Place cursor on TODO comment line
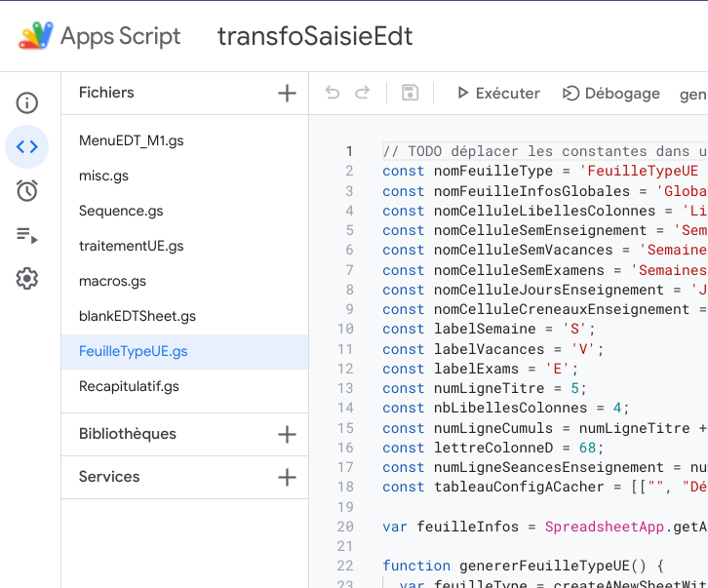 [545, 151]
